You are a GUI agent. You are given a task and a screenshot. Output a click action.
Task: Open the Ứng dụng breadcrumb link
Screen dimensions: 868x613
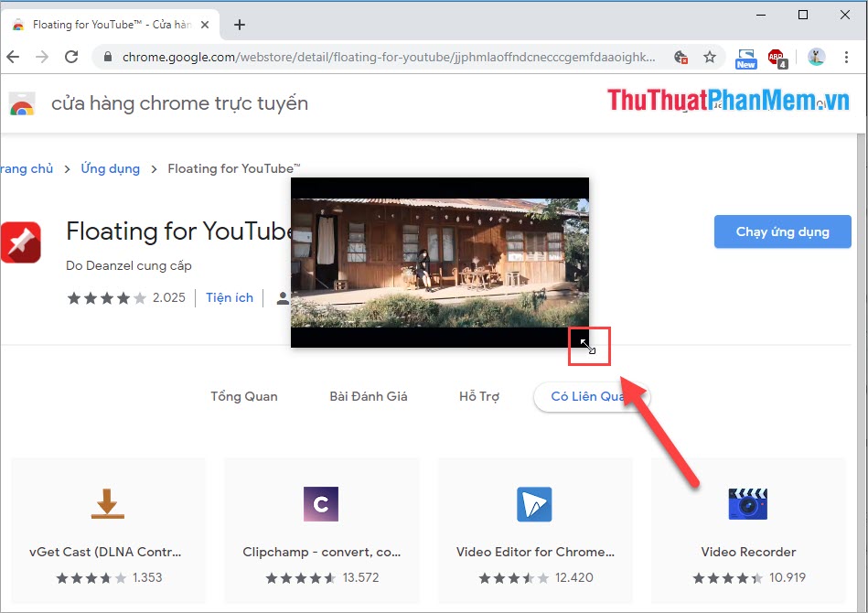[x=110, y=168]
